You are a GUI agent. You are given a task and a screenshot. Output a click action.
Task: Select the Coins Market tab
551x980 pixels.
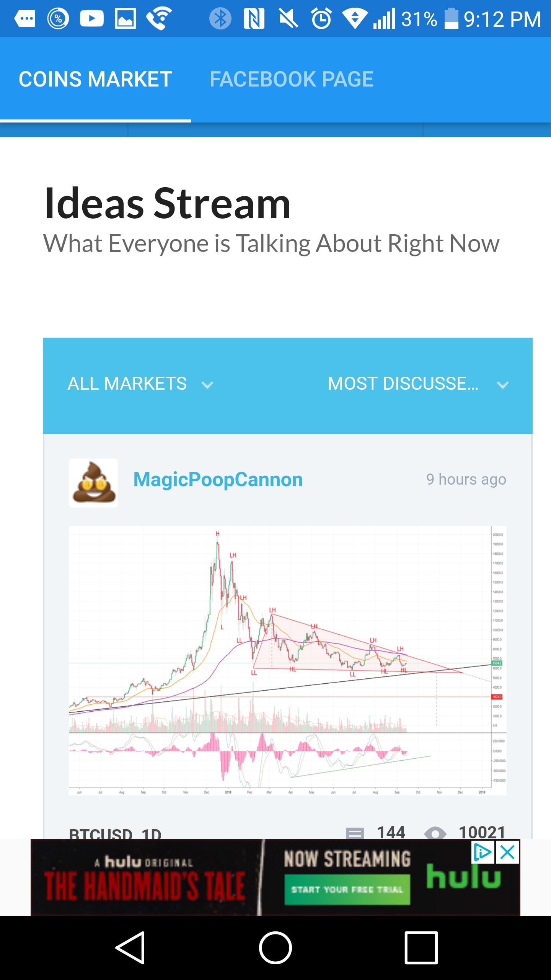pyautogui.click(x=95, y=79)
